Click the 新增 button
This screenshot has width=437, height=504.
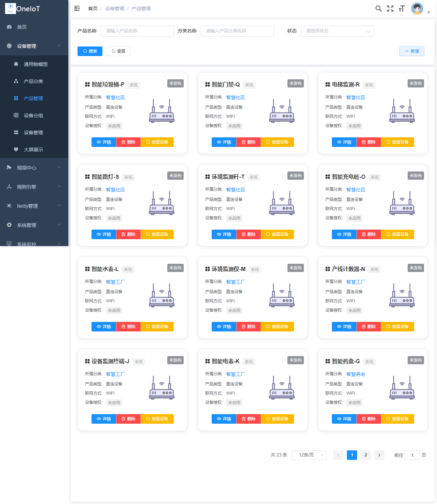click(412, 51)
